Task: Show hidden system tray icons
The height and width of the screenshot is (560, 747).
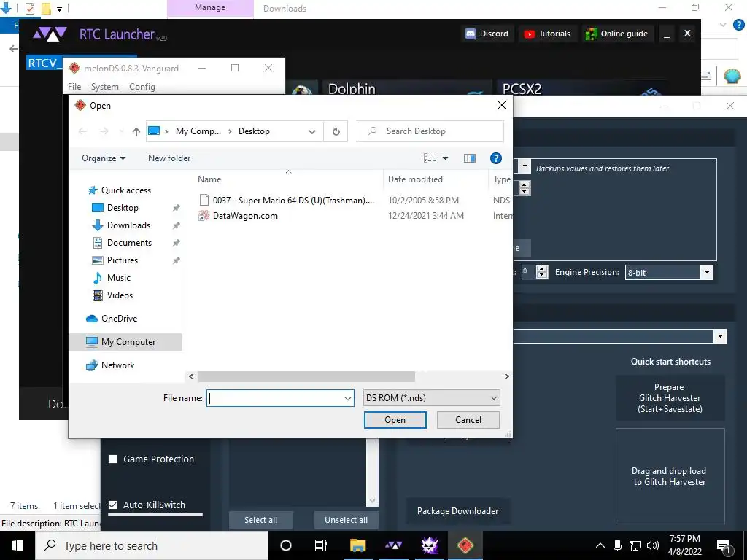Action: coord(600,545)
